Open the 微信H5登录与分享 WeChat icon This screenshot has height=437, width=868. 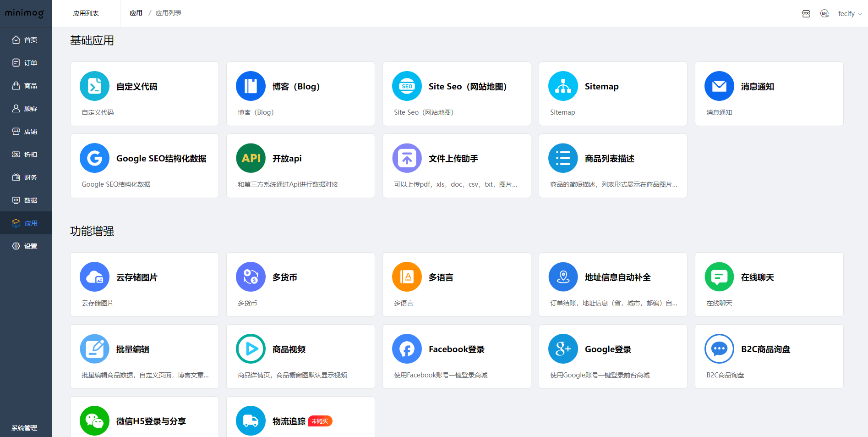(94, 420)
